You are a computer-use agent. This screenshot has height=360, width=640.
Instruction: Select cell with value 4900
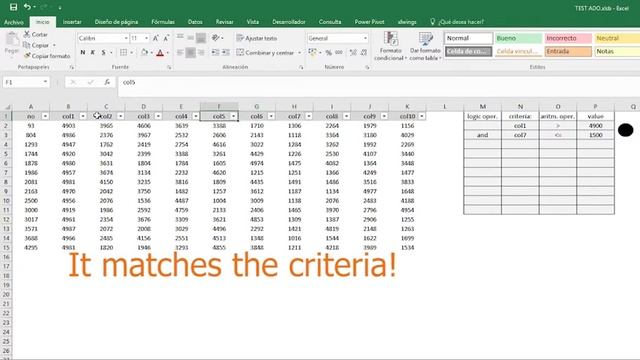(596, 126)
